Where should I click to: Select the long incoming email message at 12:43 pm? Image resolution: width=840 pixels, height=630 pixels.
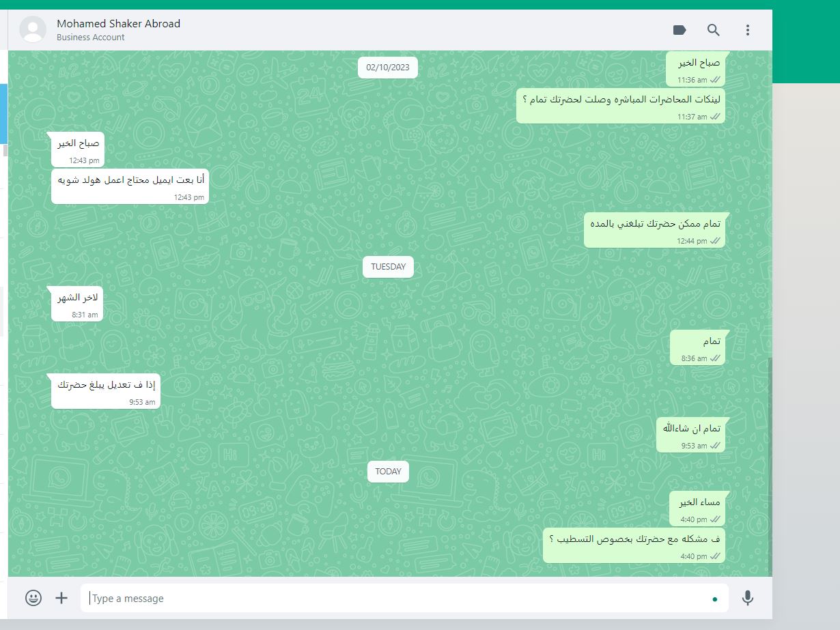point(130,186)
